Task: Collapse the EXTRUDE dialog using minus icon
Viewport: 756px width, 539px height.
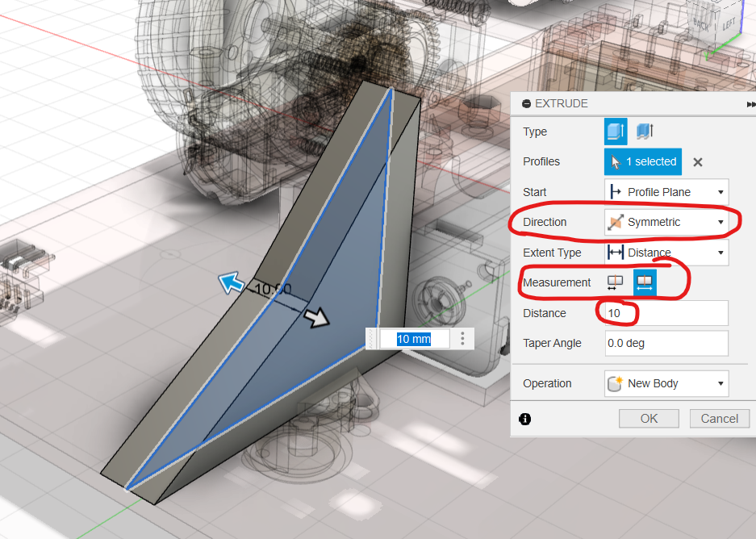Action: pyautogui.click(x=527, y=104)
